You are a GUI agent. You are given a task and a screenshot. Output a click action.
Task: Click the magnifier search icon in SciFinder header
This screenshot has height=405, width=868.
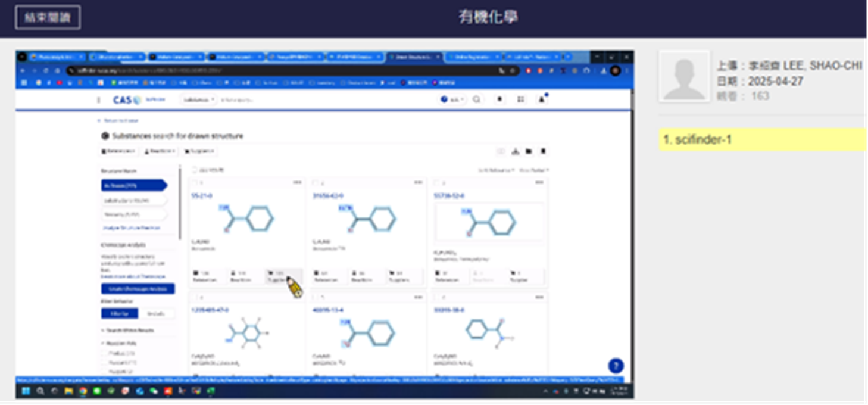point(476,100)
